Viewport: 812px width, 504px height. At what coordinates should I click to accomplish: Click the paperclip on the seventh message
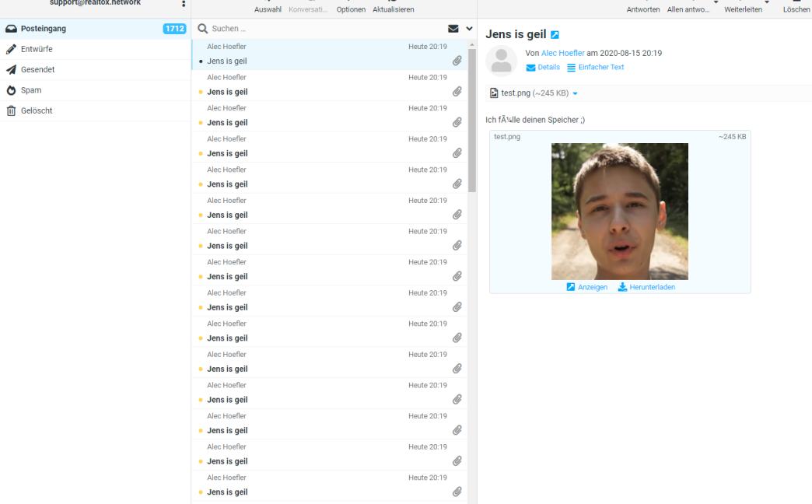(457, 246)
